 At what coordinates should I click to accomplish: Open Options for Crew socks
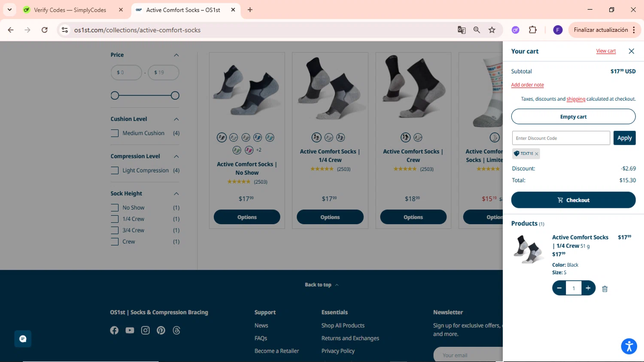coord(413,217)
